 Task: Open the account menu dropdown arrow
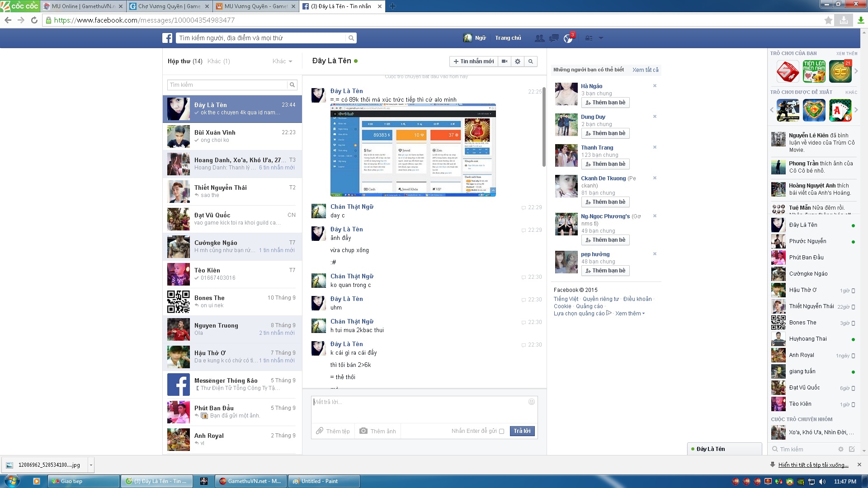click(601, 38)
